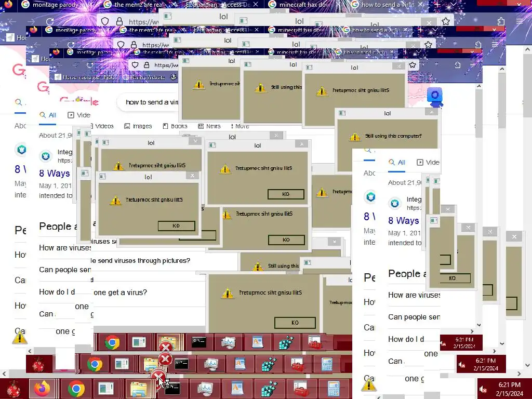Open Firefox from the lowest taskbar
Screen dimensions: 532x399
pyautogui.click(x=42, y=389)
